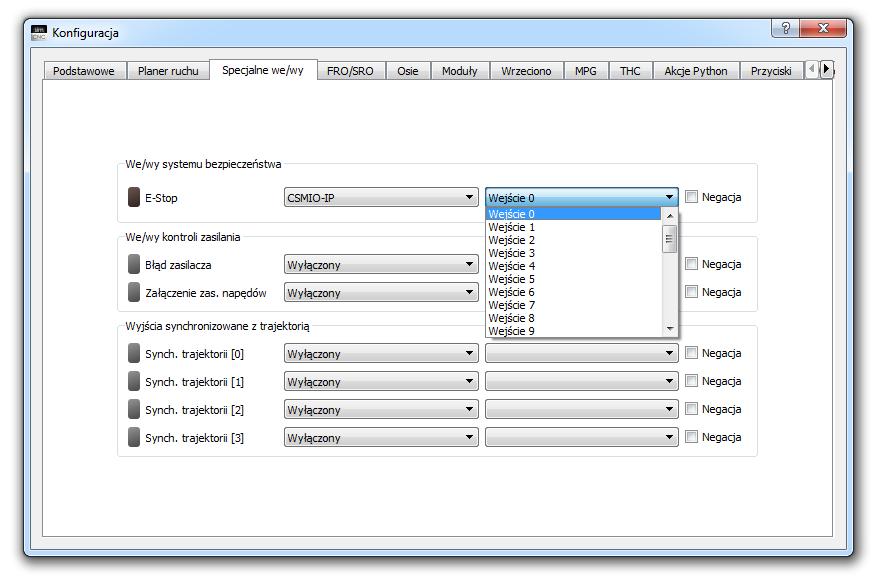
Task: Open Synch. trajektorii [1] Wyłączony dropdown
Action: (381, 381)
